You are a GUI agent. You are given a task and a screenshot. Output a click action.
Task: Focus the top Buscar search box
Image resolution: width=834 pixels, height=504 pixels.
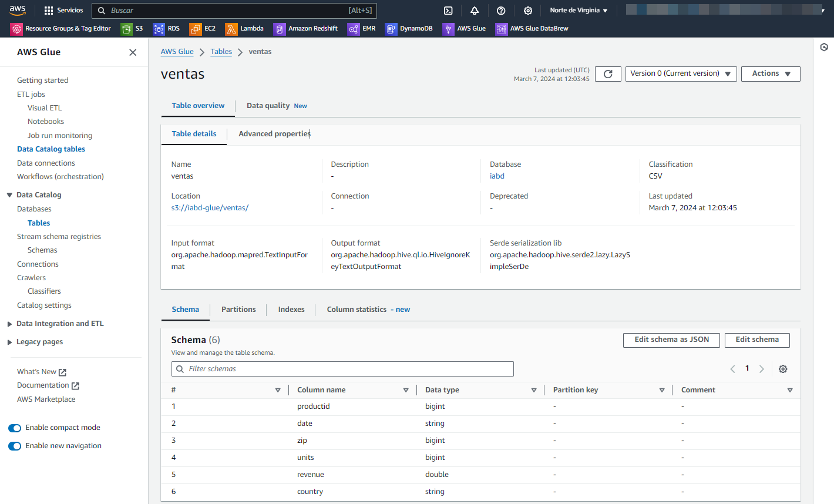click(x=234, y=11)
